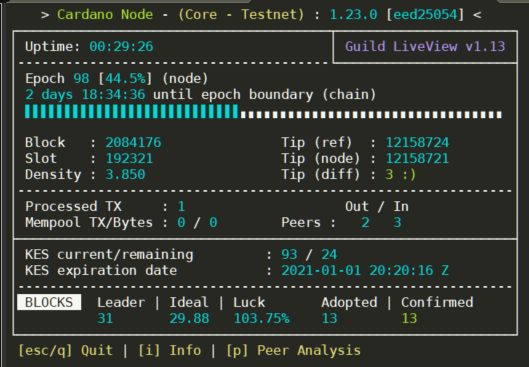Click the 2 days 18:34:36 countdown

pyautogui.click(x=85, y=95)
